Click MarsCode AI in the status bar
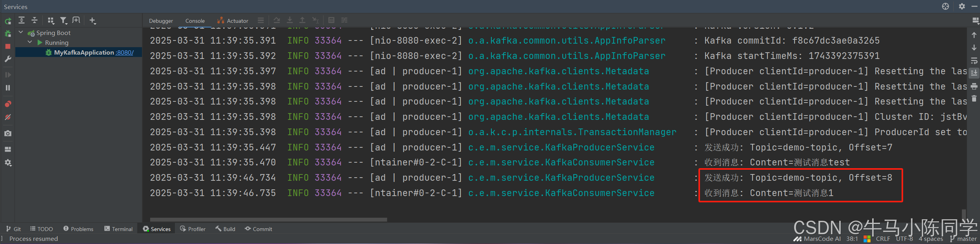 coord(818,239)
